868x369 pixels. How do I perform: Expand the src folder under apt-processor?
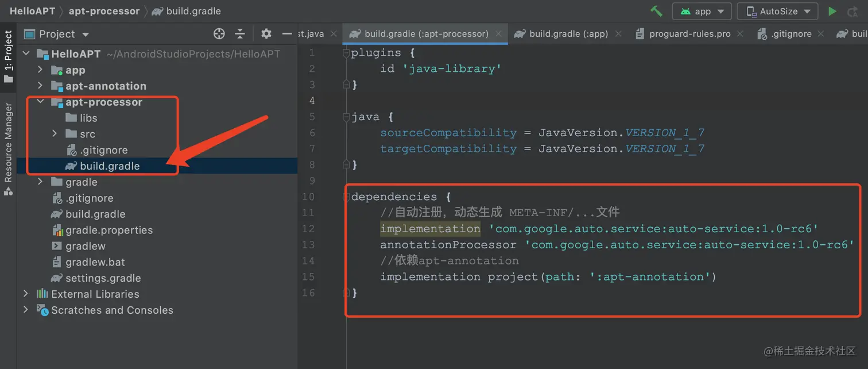54,133
